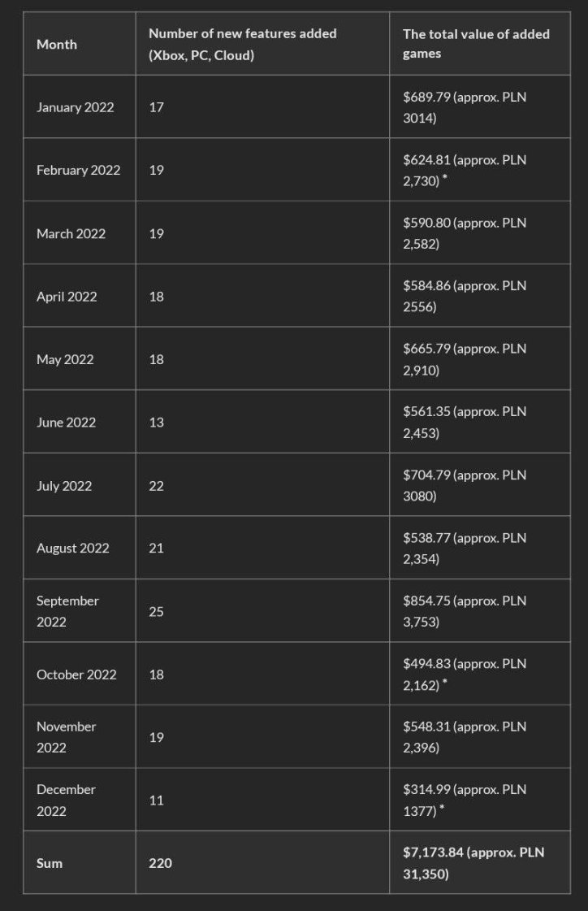Select the $590.80 value for March 2022

tap(465, 233)
